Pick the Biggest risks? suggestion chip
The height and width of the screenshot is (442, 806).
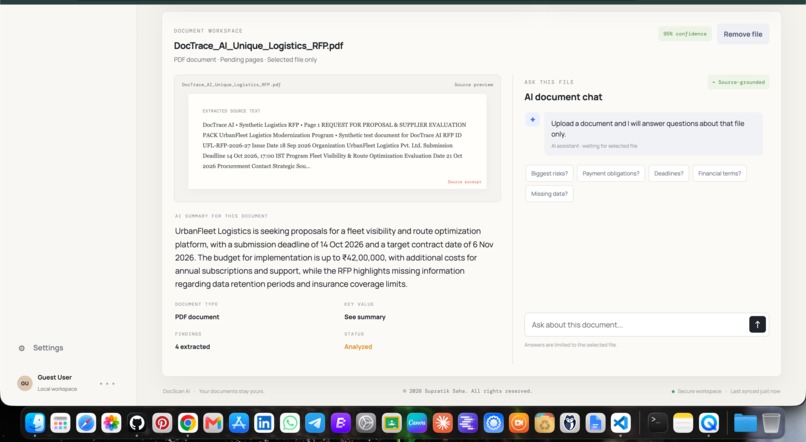click(x=549, y=173)
